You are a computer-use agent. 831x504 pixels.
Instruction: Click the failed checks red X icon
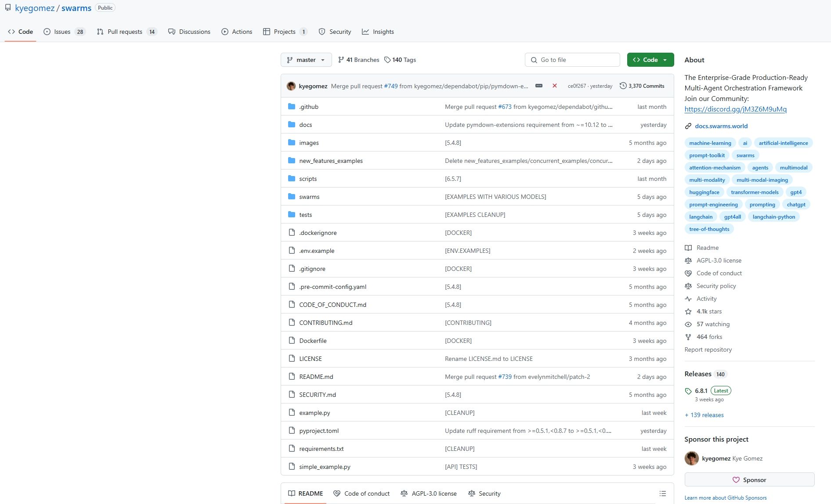[555, 86]
